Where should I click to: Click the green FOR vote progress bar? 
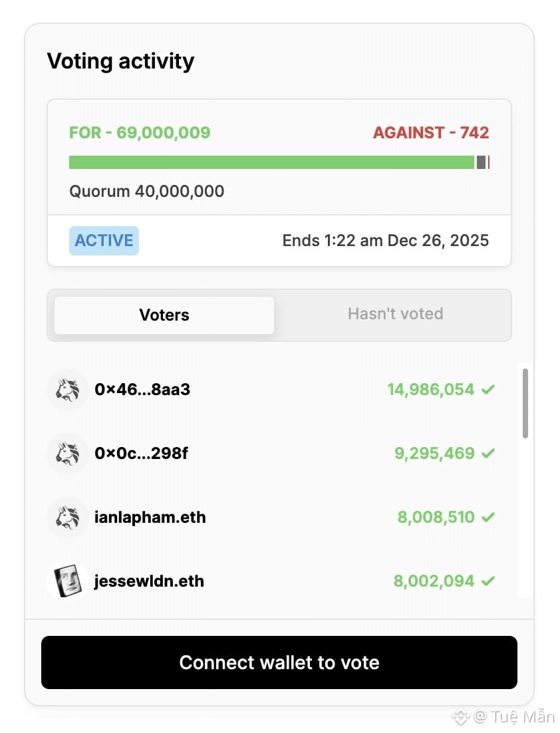[271, 162]
